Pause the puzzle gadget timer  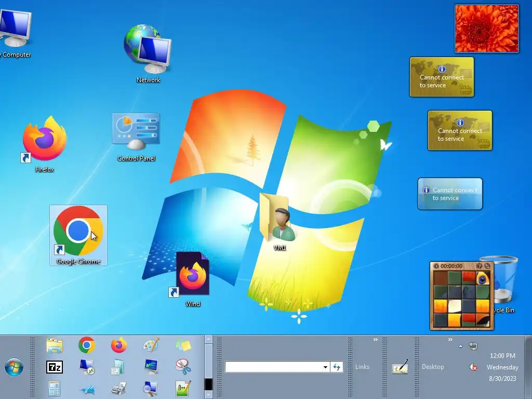[436, 267]
